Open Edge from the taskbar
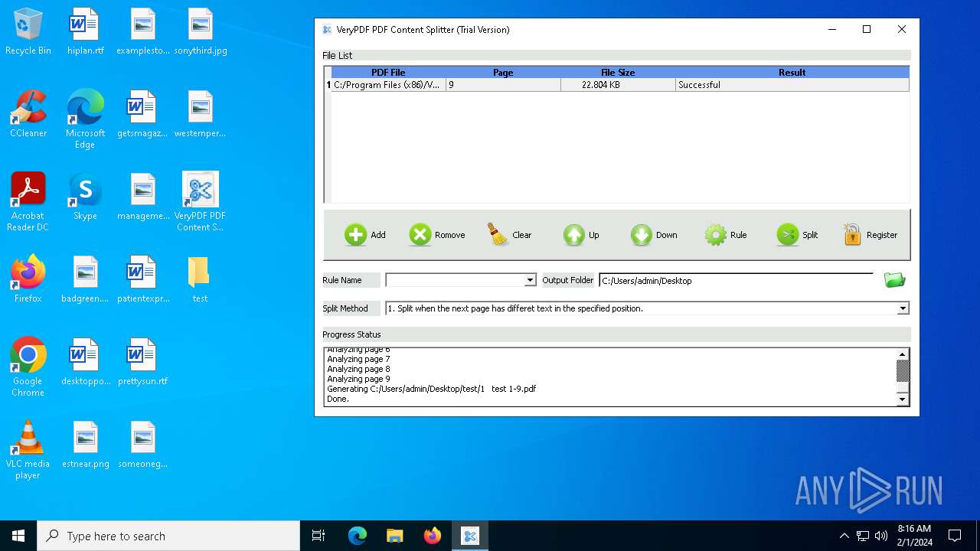980x551 pixels. 358,536
